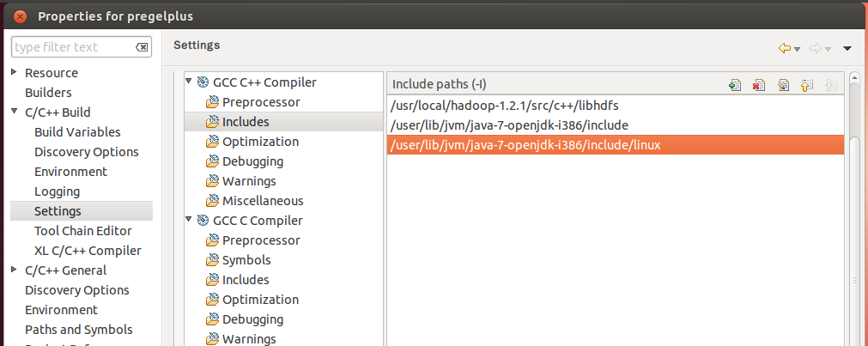Click the back navigation arrow icon
The image size is (868, 346).
(x=784, y=49)
